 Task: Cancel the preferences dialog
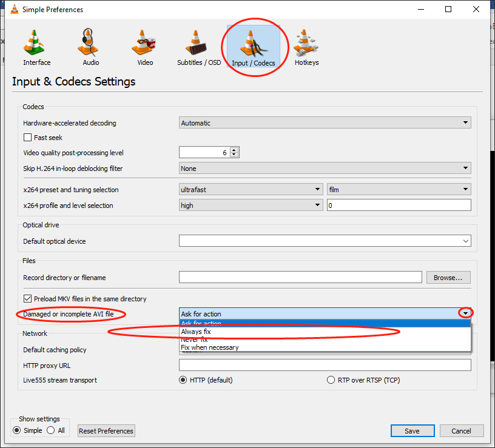pyautogui.click(x=462, y=430)
